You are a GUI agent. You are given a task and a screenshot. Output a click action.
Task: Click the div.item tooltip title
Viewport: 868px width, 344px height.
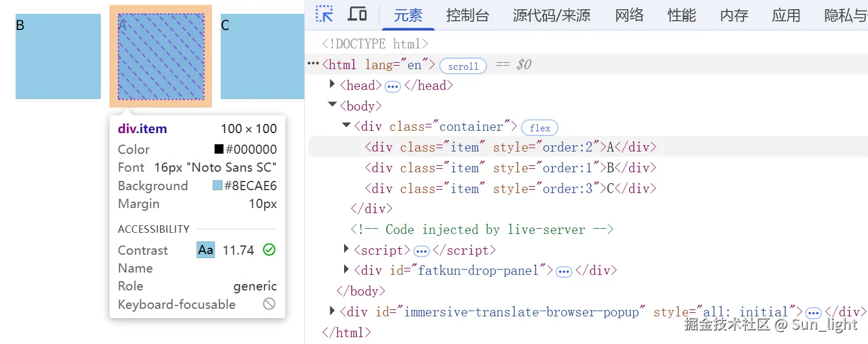pos(142,129)
